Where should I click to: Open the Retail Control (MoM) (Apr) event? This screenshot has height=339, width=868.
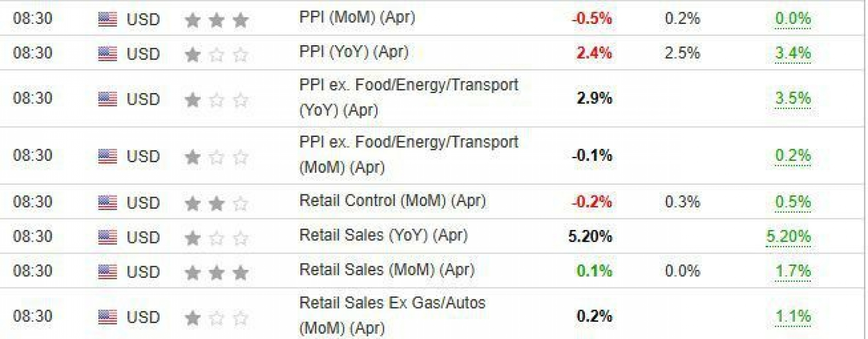click(x=392, y=201)
